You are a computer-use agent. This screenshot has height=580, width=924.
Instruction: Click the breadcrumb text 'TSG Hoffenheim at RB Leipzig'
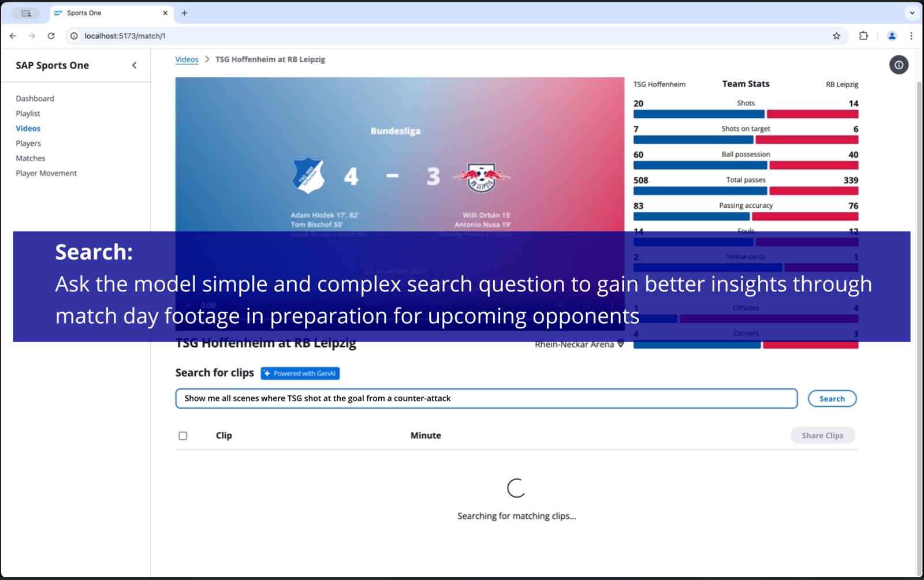[270, 59]
